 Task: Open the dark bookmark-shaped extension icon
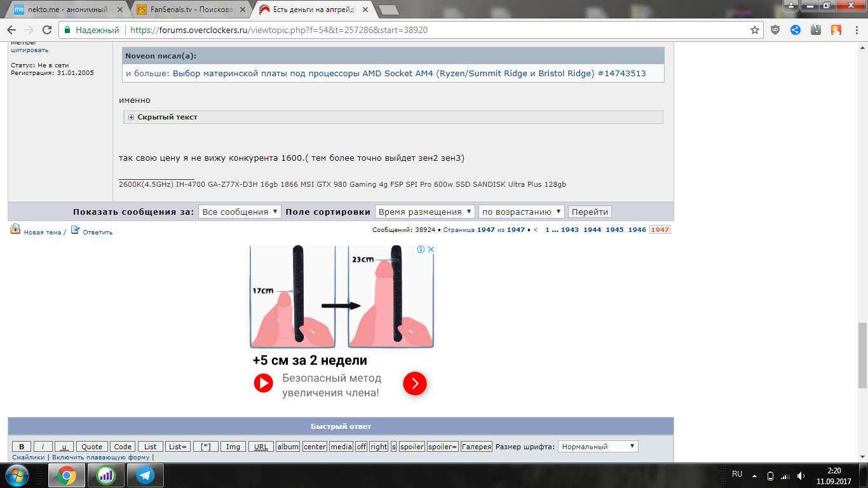(x=816, y=30)
